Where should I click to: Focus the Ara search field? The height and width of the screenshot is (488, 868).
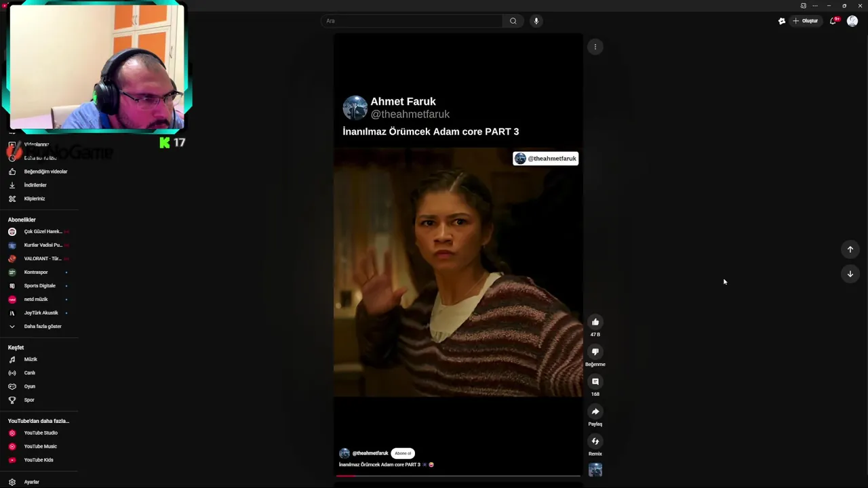[x=412, y=21]
